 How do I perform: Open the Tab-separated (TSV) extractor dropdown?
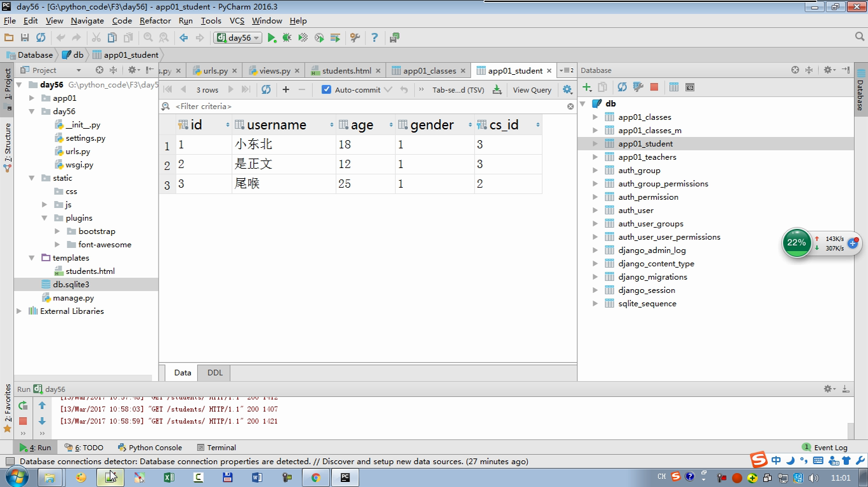pos(457,90)
